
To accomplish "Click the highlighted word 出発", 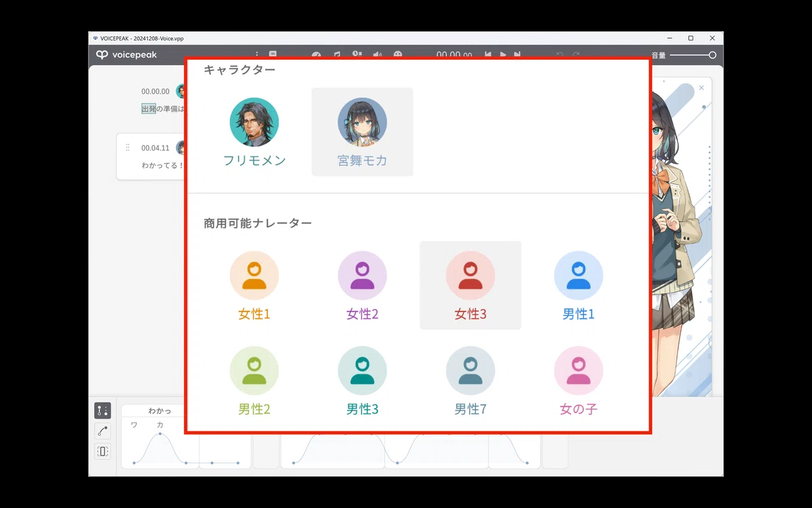I will pos(148,108).
